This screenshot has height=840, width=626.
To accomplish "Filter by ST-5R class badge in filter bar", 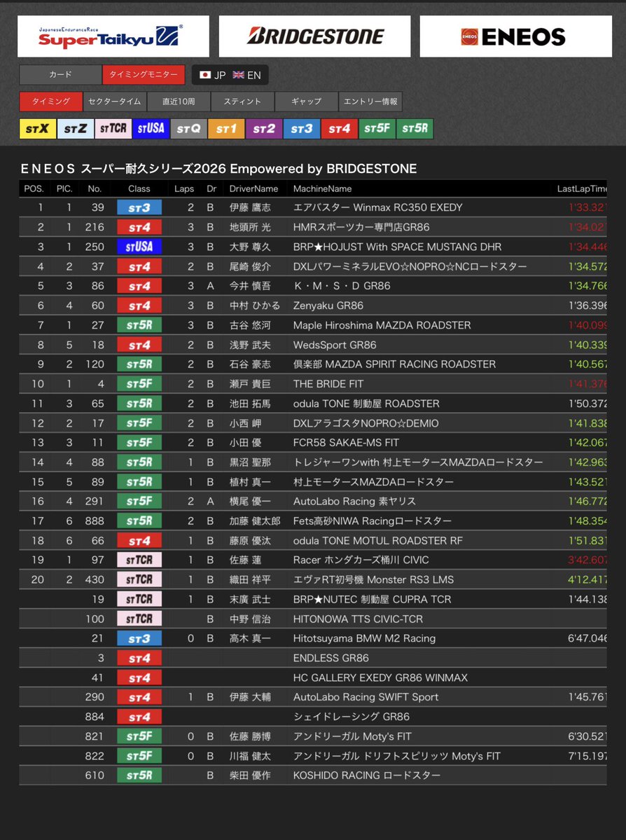I will 415,129.
